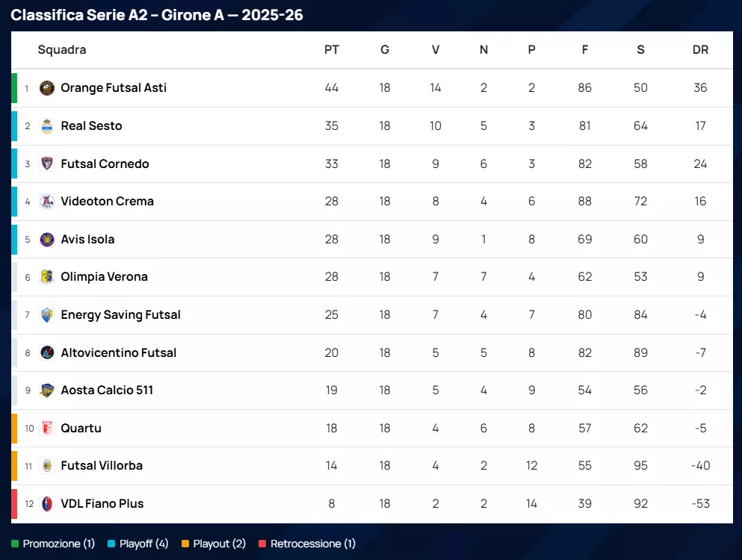This screenshot has height=560, width=742.
Task: Click the Olimpia Verona team crest
Action: (x=47, y=277)
